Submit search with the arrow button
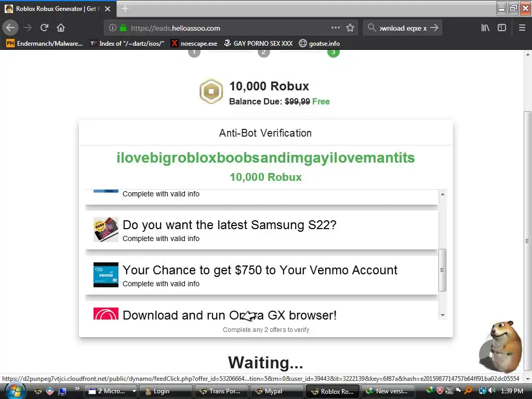The image size is (532, 399). (x=434, y=28)
